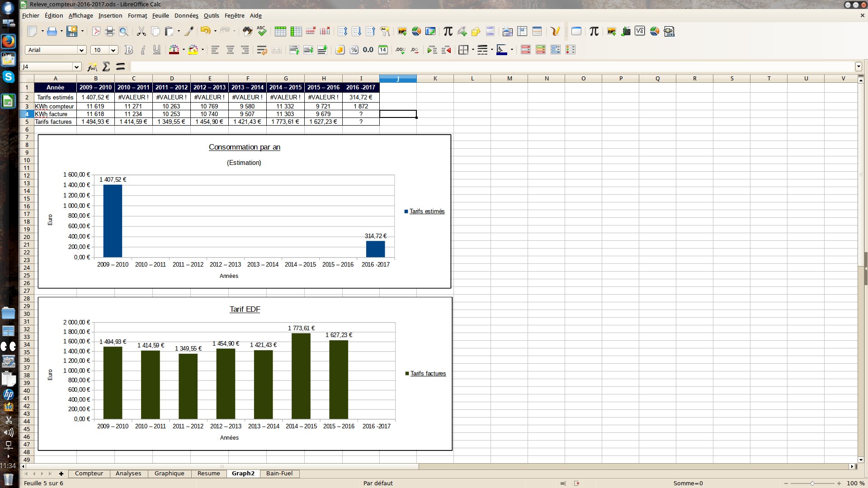Export directly as PDF
The height and width of the screenshot is (488, 868).
pos(96,31)
